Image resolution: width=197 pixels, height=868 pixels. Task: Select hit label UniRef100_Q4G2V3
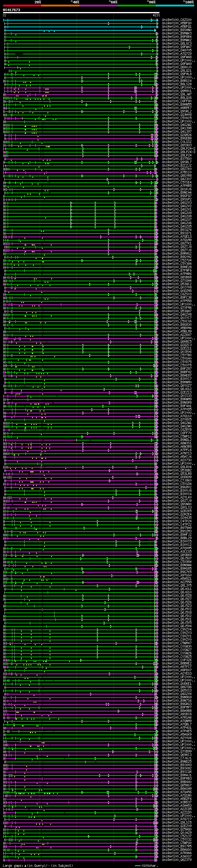[x=177, y=203]
